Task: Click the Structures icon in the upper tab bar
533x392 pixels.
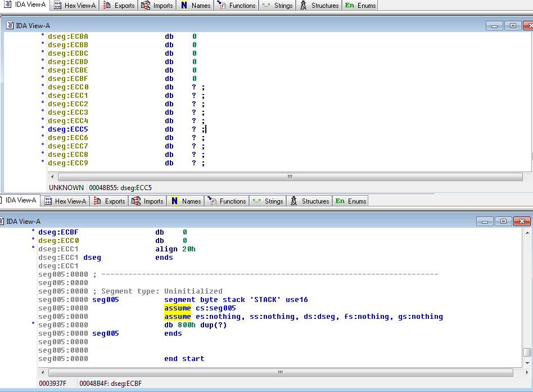Action: 303,6
